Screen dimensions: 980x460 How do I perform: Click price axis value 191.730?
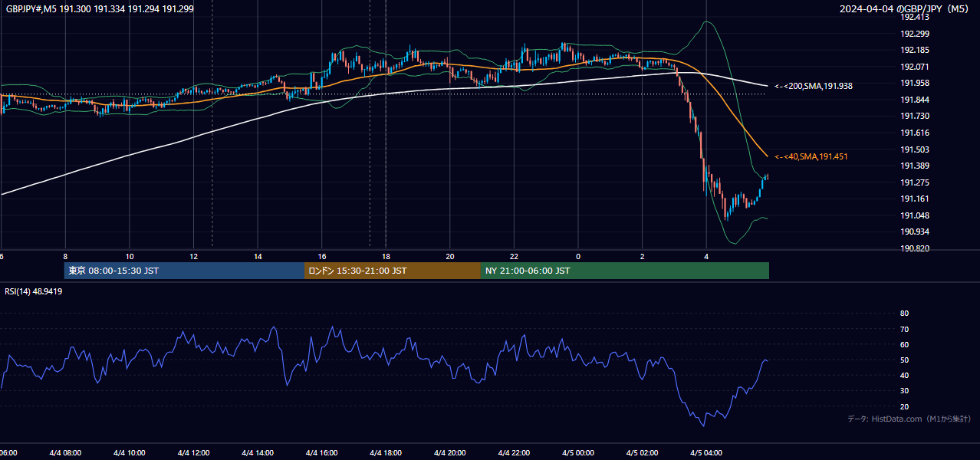915,117
